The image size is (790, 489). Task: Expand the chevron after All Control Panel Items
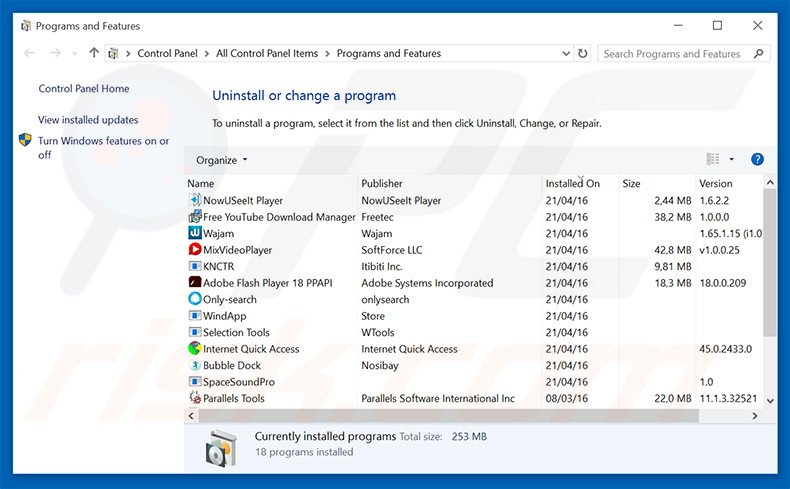click(x=327, y=53)
